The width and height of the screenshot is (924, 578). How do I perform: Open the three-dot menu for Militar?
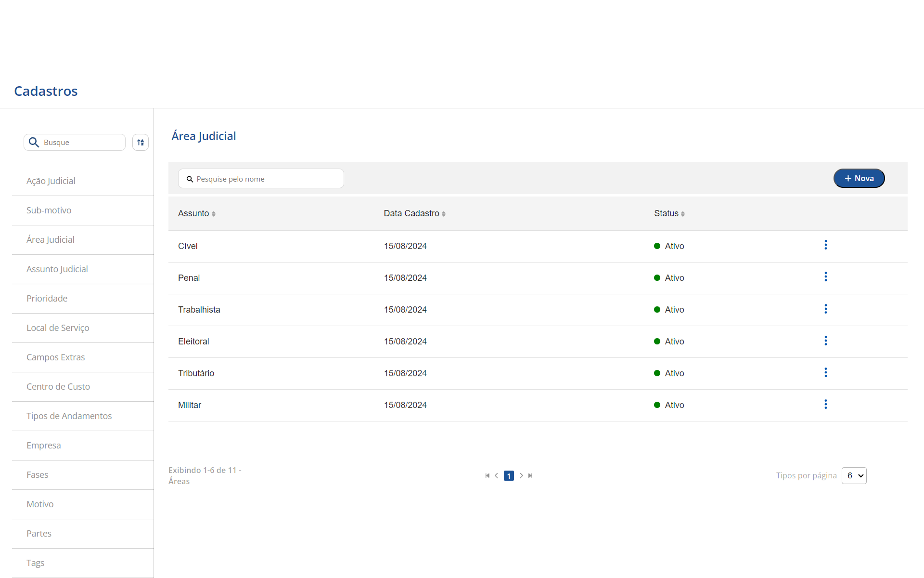point(825,404)
